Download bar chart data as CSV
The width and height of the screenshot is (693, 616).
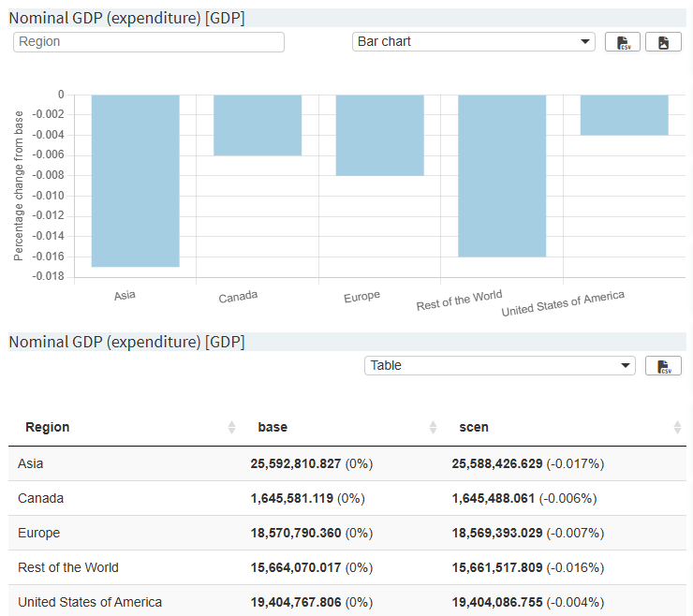[622, 42]
